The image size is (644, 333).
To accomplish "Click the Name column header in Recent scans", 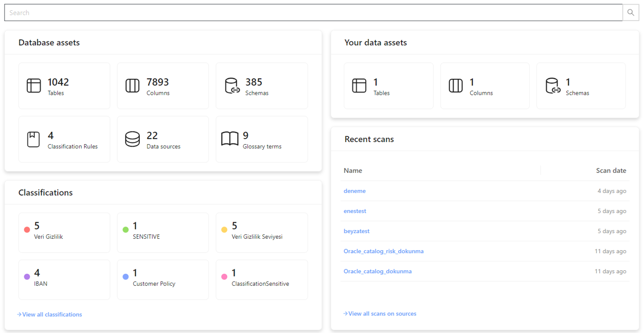I will pos(353,170).
